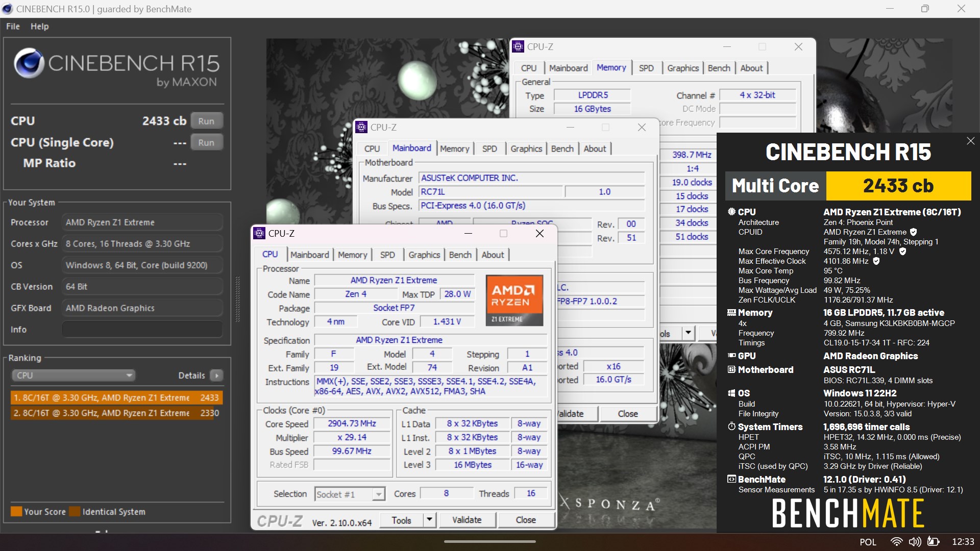
Task: Click the battery charging tray icon
Action: tap(934, 542)
